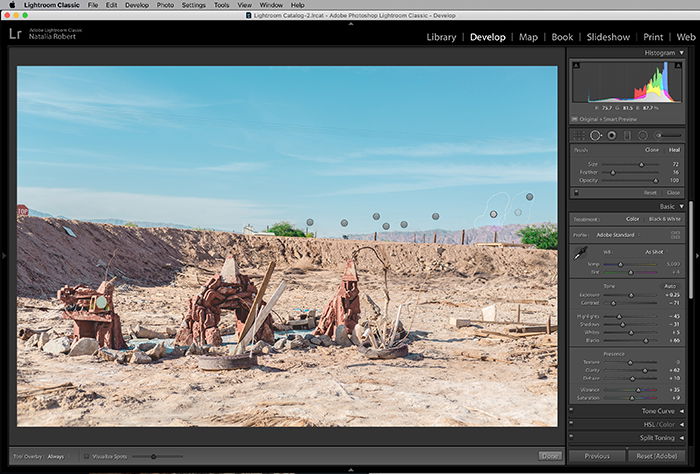Set treatment to Black & White
Image resolution: width=700 pixels, height=474 pixels.
click(665, 219)
